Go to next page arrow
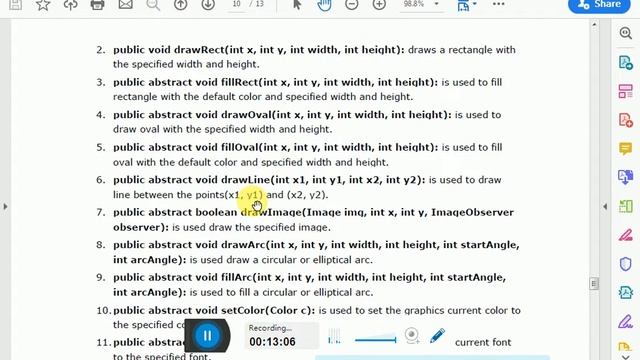The width and height of the screenshot is (640, 360). 208,5
